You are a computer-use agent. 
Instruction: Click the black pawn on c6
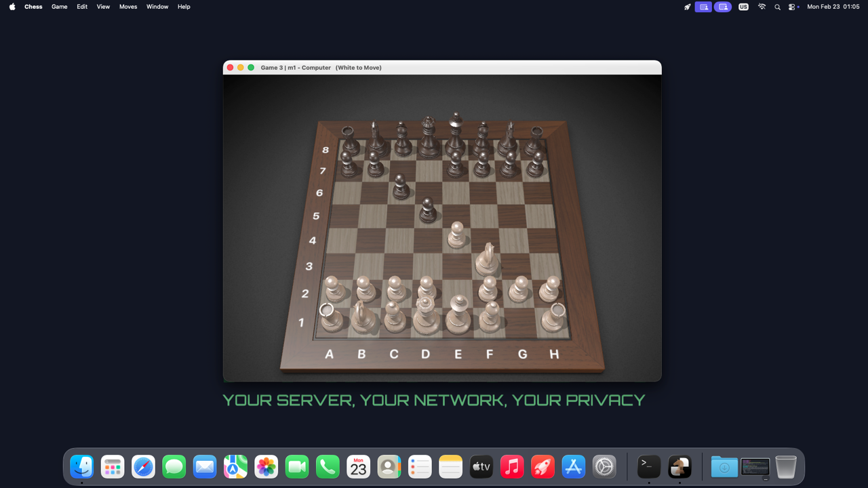pos(401,188)
